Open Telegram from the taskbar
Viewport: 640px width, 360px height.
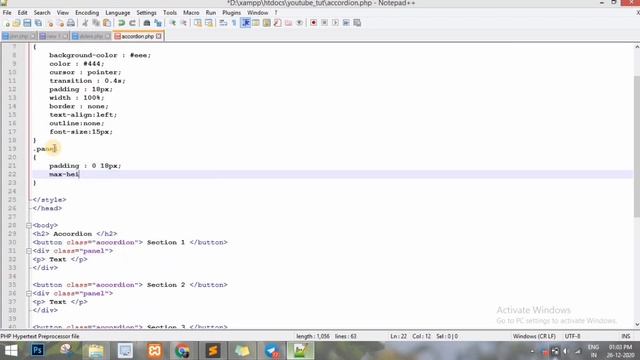pos(272,351)
